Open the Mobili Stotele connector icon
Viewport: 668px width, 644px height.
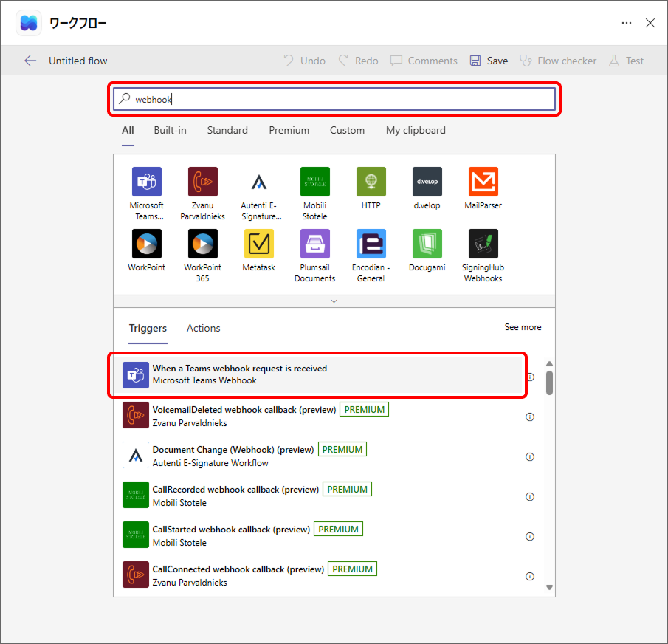tap(315, 182)
